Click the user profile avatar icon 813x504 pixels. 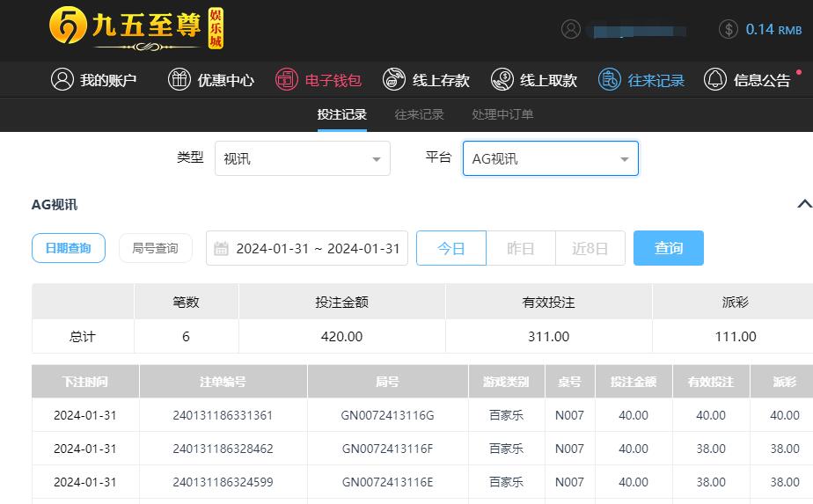tap(571, 29)
